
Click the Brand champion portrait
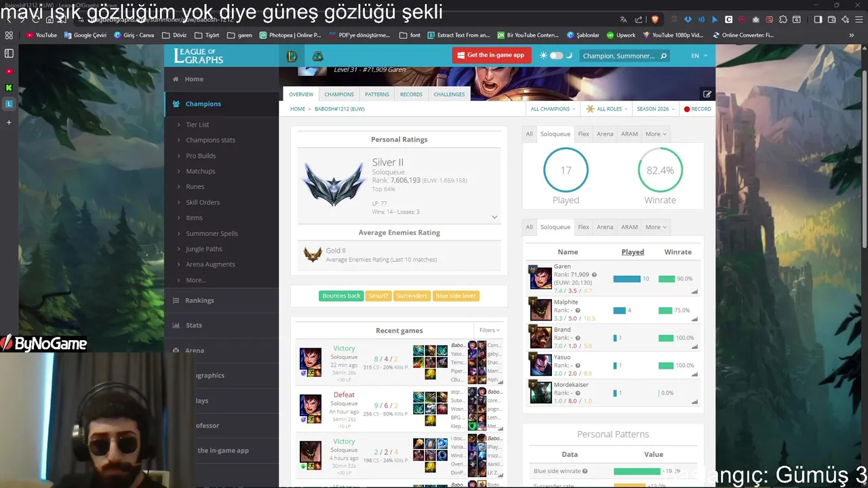[540, 337]
